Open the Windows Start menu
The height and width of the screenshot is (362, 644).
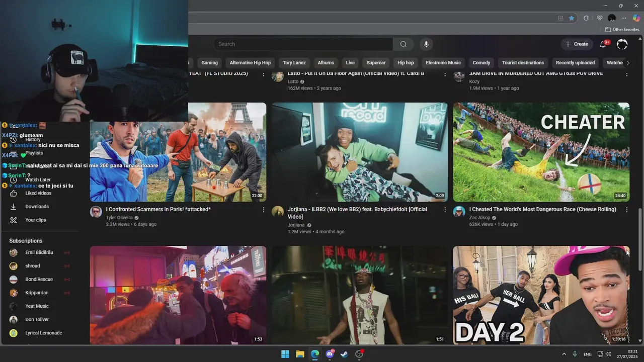285,354
